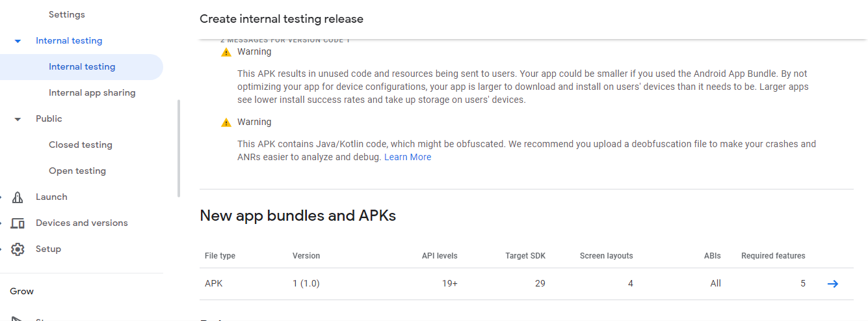This screenshot has height=321, width=868.
Task: Open Closed testing page
Action: tap(81, 145)
